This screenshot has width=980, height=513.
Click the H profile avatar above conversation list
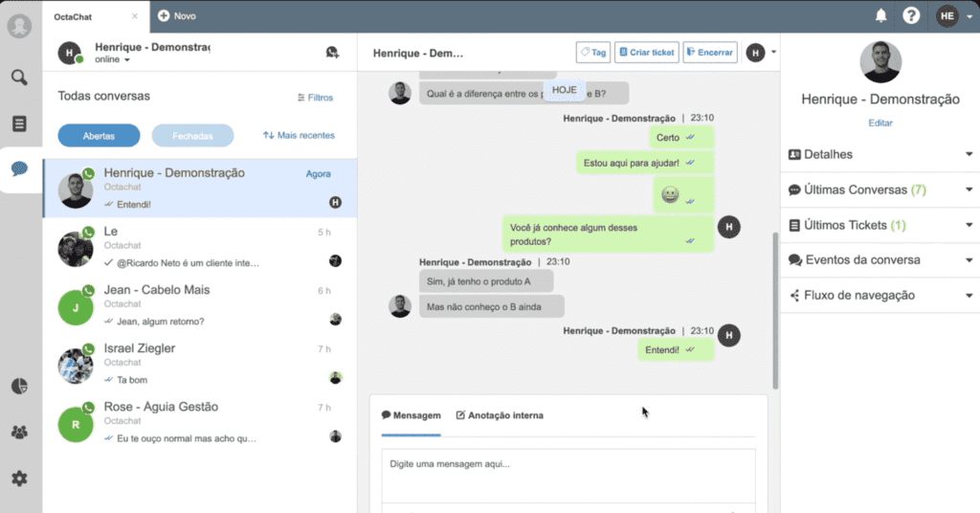(x=69, y=53)
